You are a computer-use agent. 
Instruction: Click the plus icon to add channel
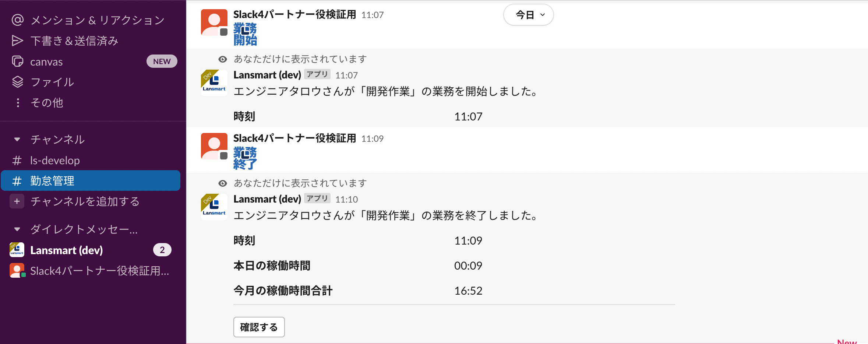(17, 201)
